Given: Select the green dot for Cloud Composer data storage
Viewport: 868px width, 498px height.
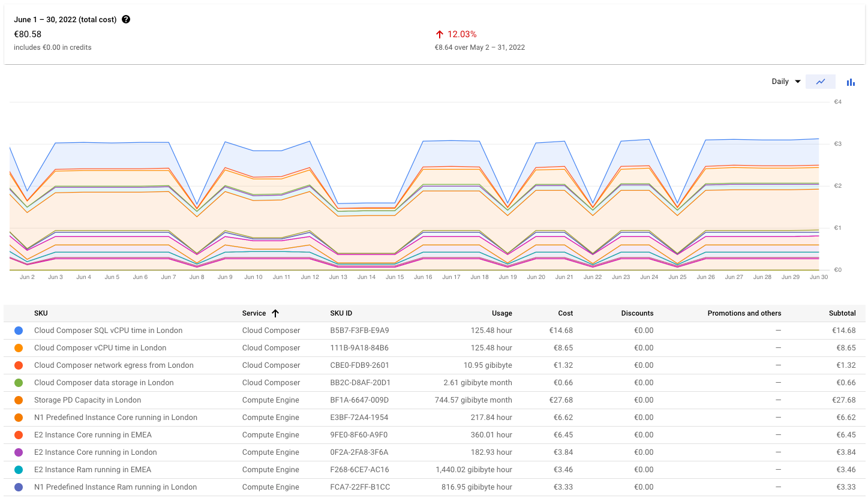Looking at the screenshot, I should 17,382.
